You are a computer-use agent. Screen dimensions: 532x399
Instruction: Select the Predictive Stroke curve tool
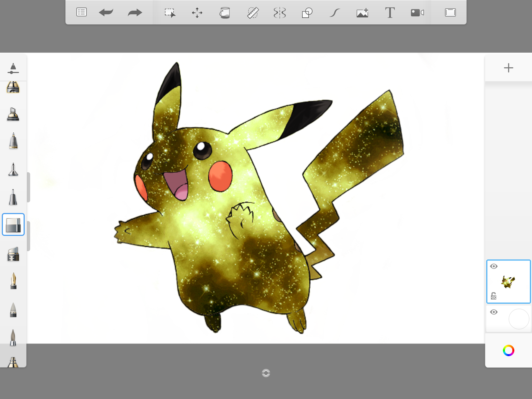[x=334, y=13]
